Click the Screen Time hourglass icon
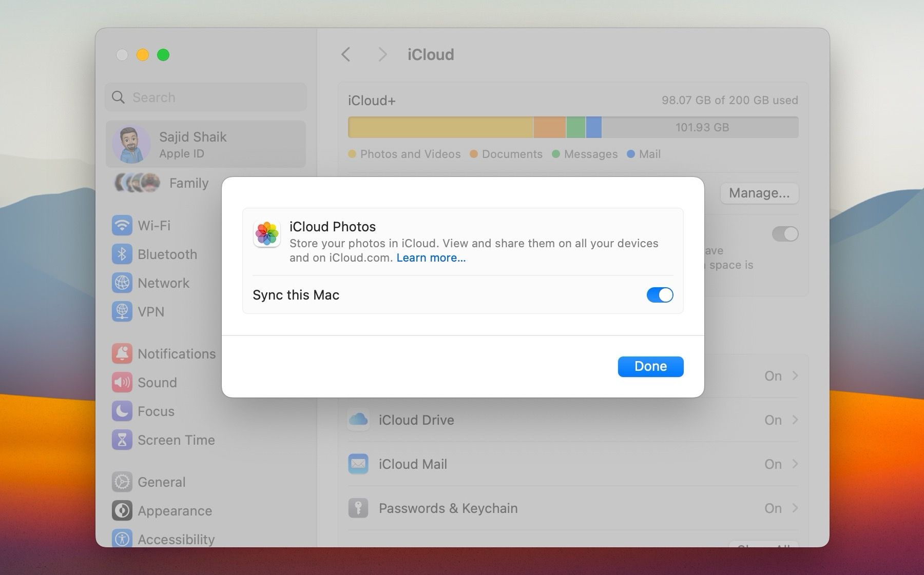The width and height of the screenshot is (924, 575). point(122,440)
